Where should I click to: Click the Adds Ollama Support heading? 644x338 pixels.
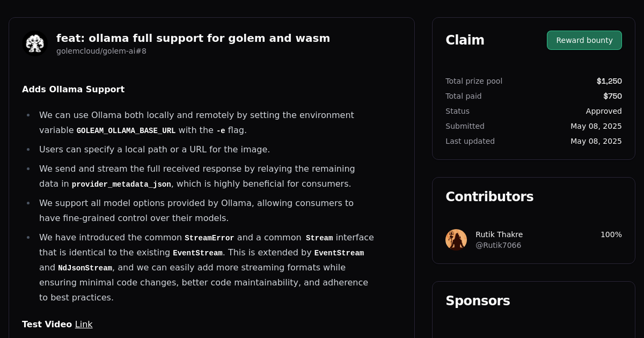[73, 89]
